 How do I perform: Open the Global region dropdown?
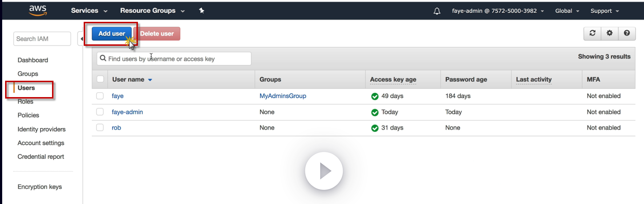pyautogui.click(x=567, y=11)
